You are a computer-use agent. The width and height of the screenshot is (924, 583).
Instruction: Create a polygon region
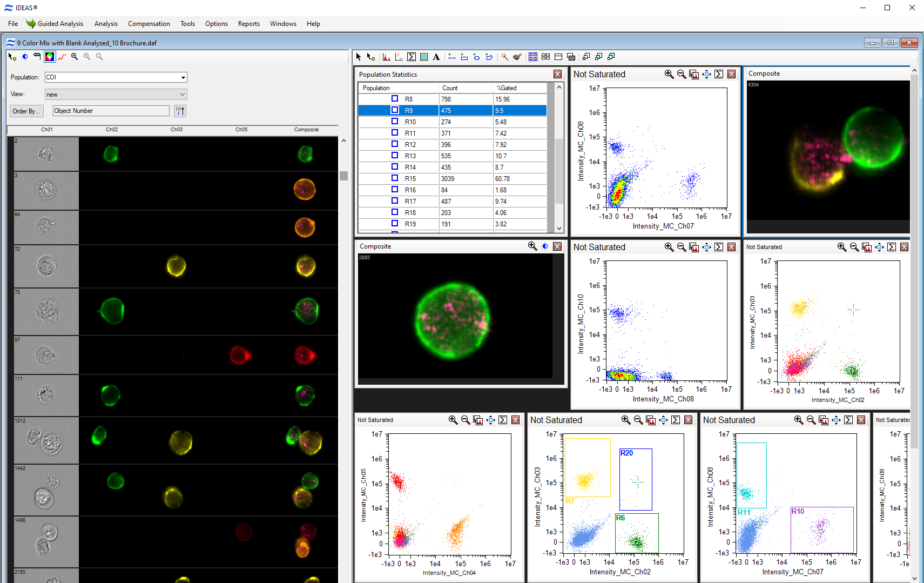(489, 57)
